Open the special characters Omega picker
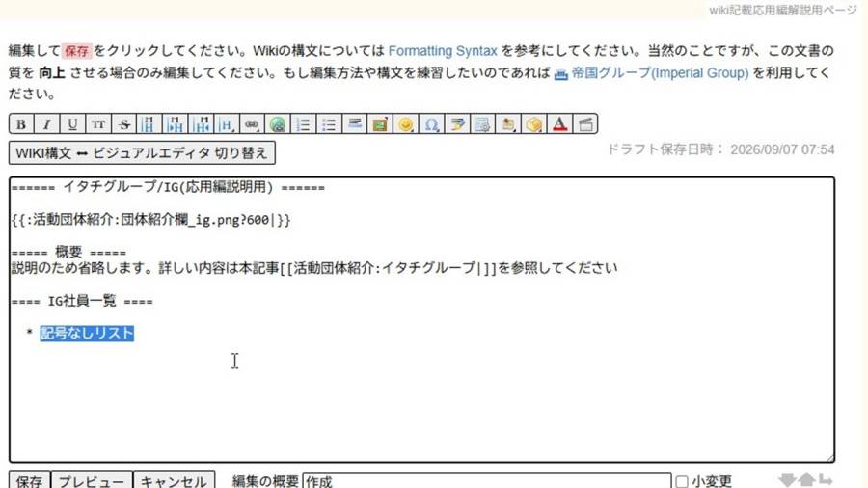This screenshot has height=488, width=868. 431,124
